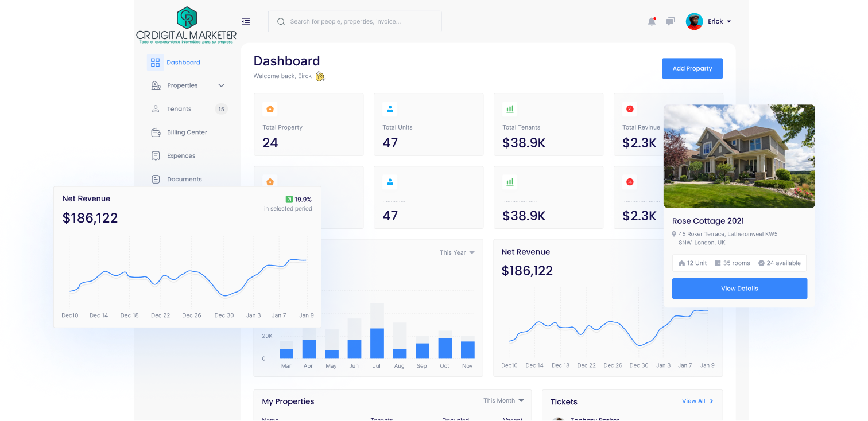Click the CR Digital Marketer logo
The image size is (868, 421).
pos(186,26)
